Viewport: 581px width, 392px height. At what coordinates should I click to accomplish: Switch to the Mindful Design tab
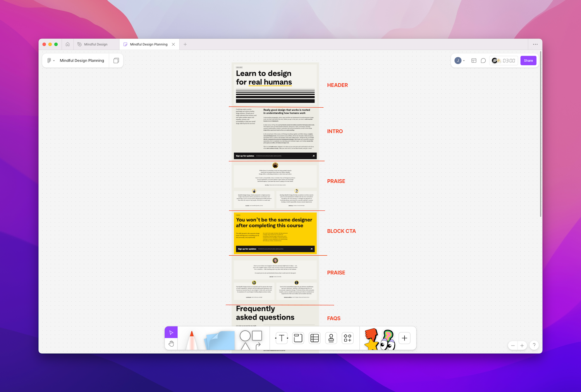(x=95, y=44)
